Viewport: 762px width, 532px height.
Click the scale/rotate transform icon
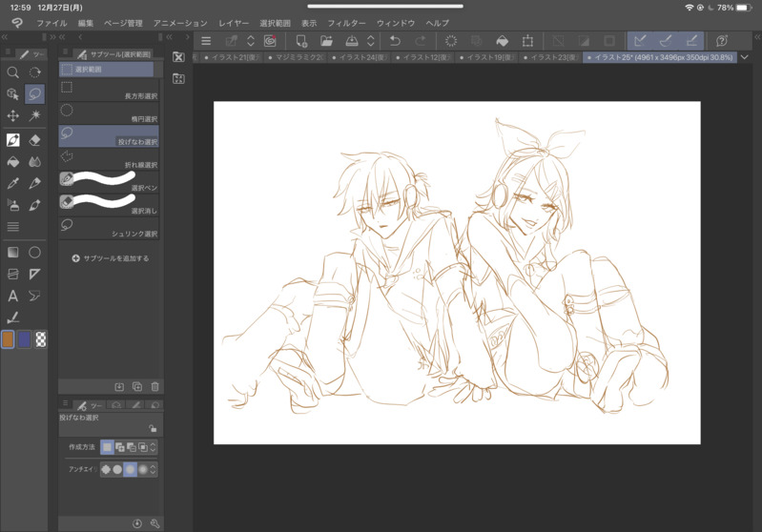[527, 41]
